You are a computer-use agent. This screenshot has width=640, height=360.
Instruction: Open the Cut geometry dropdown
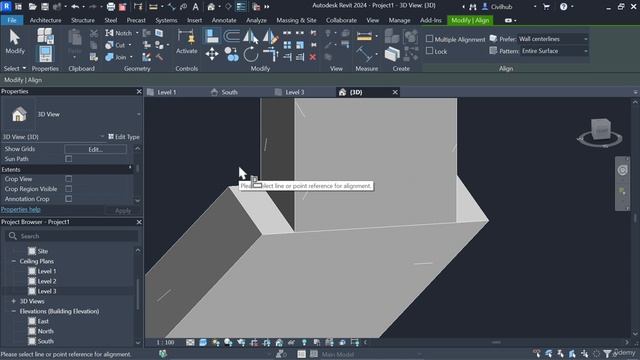(130, 45)
